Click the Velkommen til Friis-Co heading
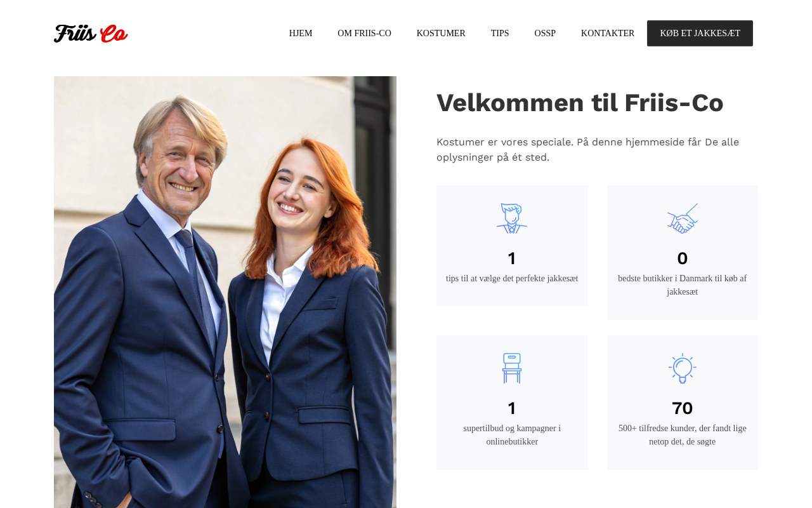 (580, 103)
